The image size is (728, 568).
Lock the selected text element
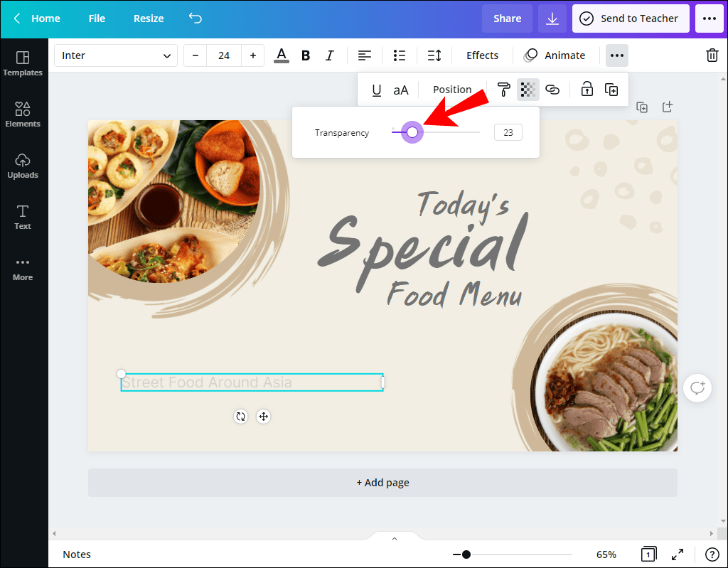click(587, 89)
